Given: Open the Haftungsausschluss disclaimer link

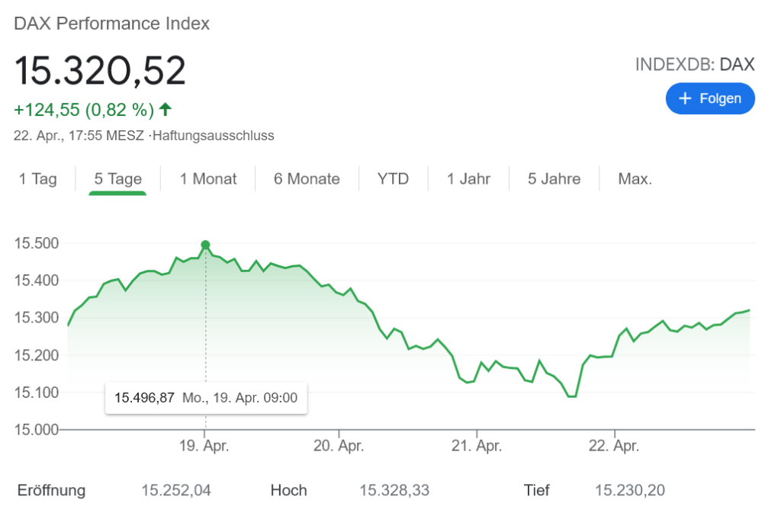Looking at the screenshot, I should coord(214,136).
